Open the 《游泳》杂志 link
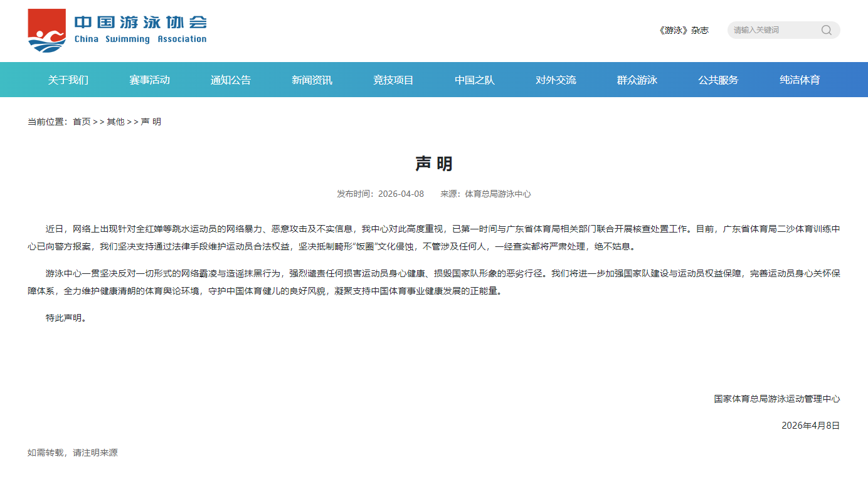The image size is (868, 477). [x=683, y=30]
